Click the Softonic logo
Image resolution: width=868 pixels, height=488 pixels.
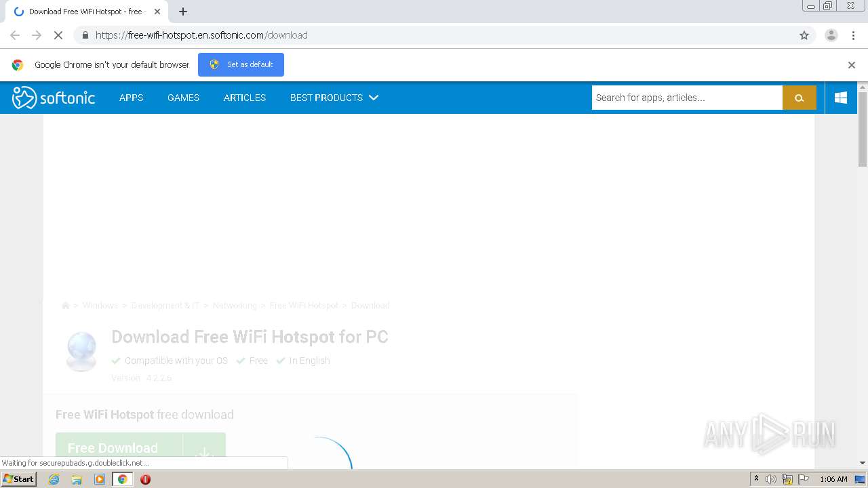point(54,98)
